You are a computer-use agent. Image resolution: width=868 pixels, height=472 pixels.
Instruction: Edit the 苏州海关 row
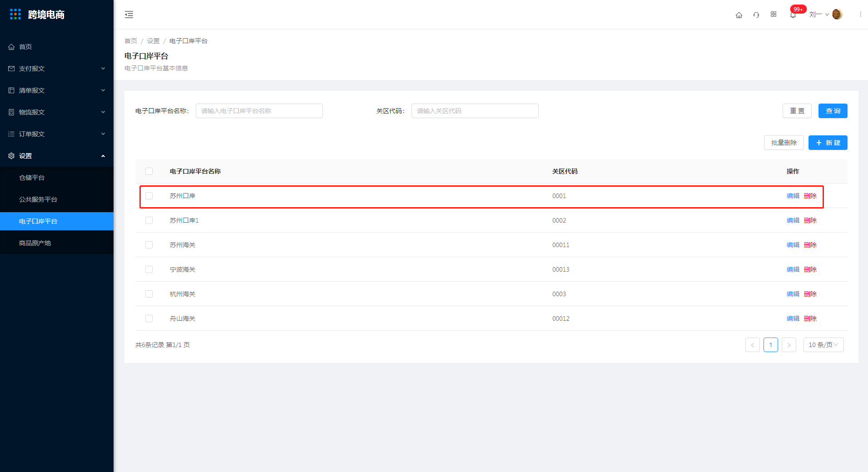click(793, 245)
